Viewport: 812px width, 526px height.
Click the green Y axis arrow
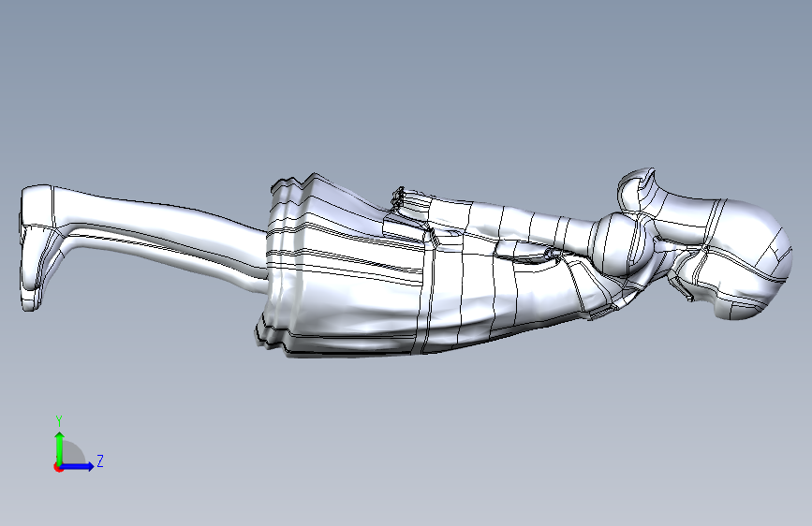60,447
